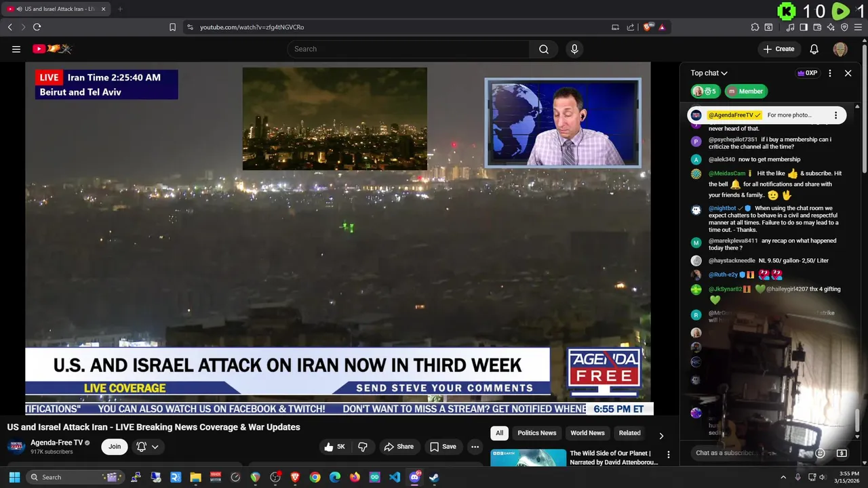Click the search magnifier button
This screenshot has width=868, height=488.
(x=544, y=49)
